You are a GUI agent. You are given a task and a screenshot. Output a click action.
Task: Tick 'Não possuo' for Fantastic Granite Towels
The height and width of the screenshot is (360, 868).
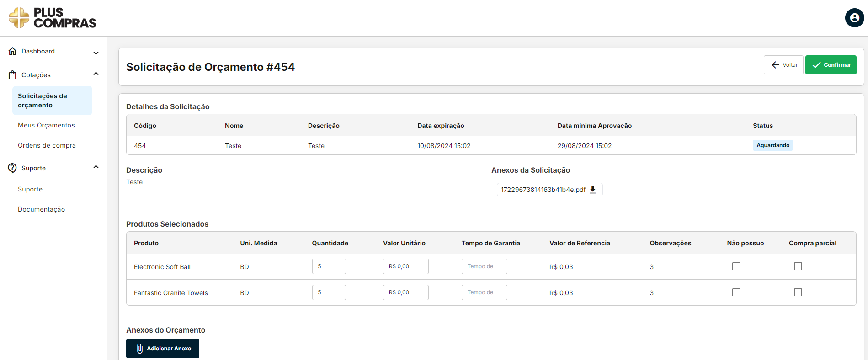tap(736, 292)
